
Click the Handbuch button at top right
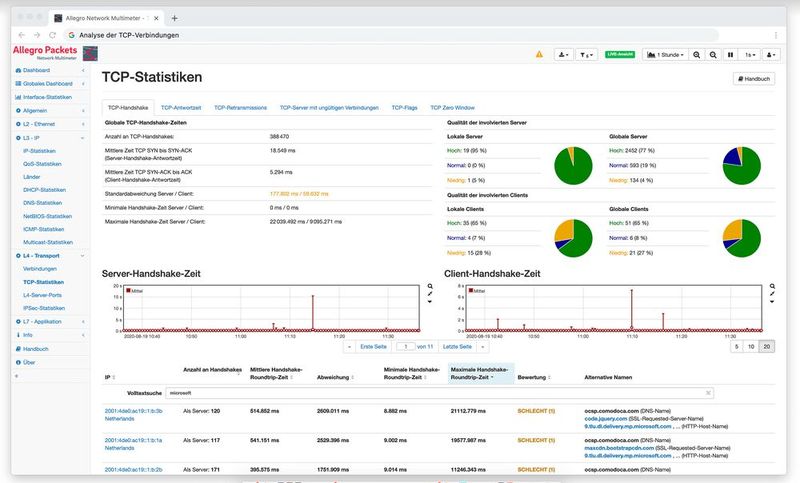[x=753, y=77]
